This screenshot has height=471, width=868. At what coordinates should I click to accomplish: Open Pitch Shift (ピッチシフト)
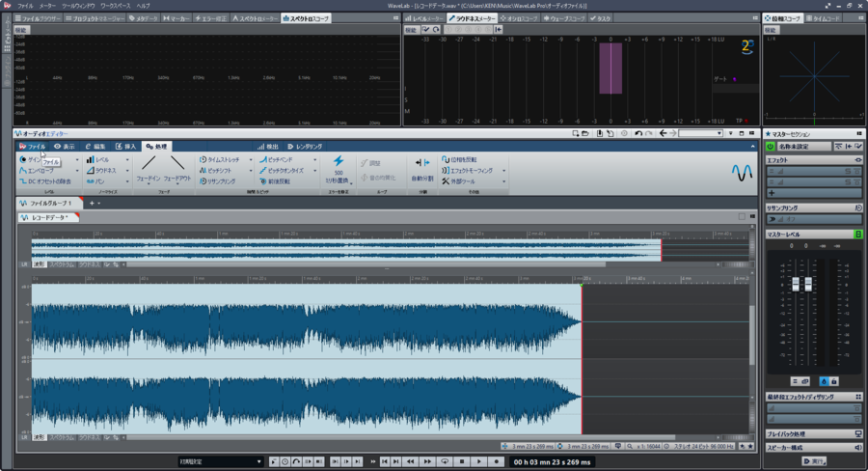(216, 171)
